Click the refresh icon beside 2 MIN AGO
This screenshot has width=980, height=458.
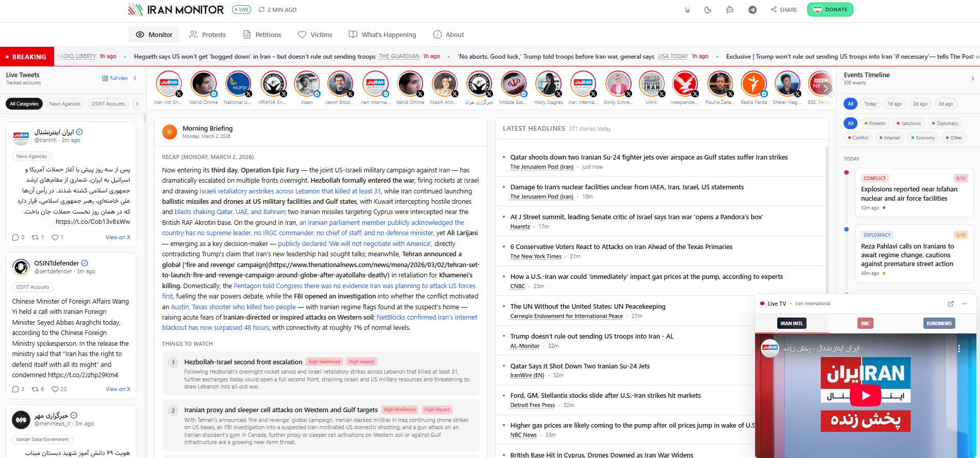[x=261, y=10]
